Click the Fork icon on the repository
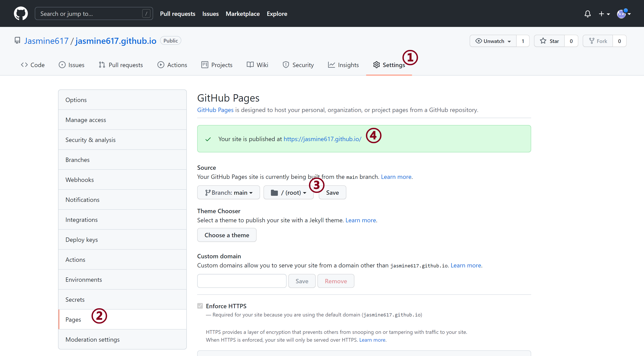The image size is (644, 356). point(592,41)
